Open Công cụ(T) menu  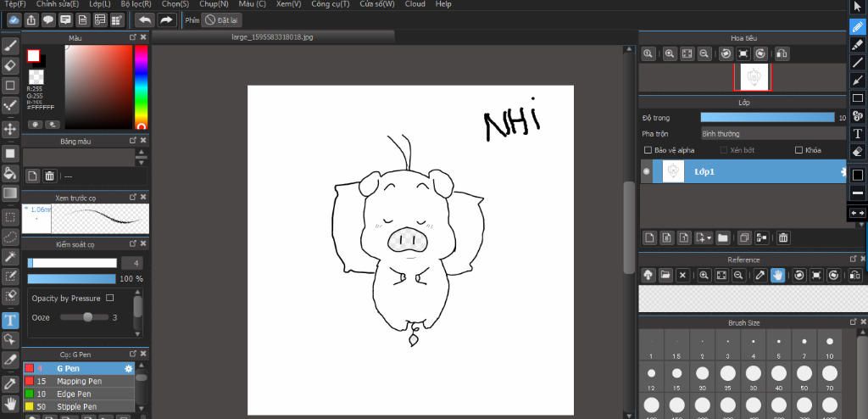(x=331, y=4)
